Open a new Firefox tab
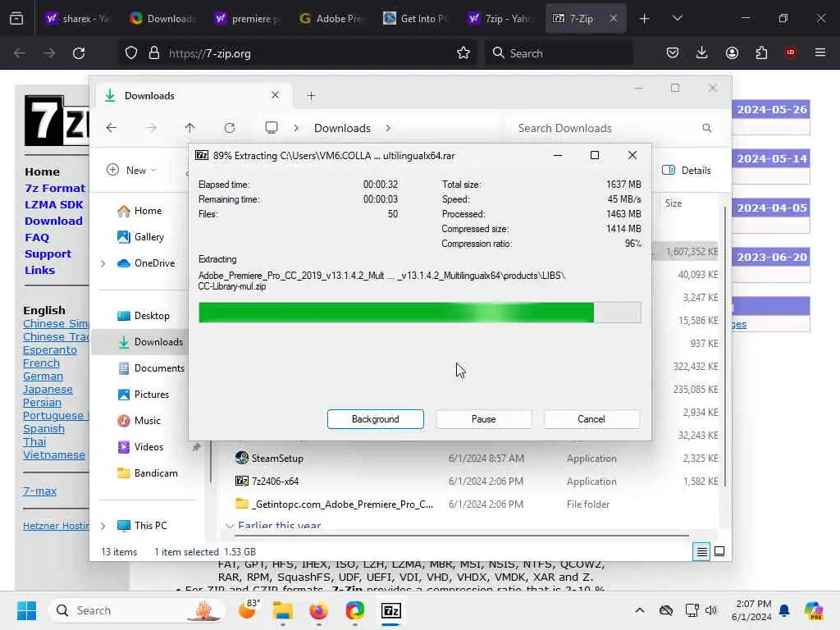 (x=645, y=19)
